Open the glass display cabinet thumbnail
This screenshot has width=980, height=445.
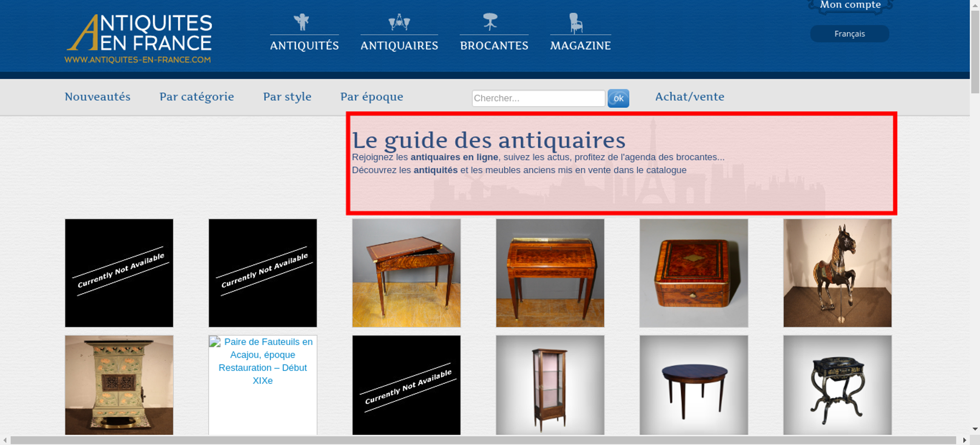(550, 385)
